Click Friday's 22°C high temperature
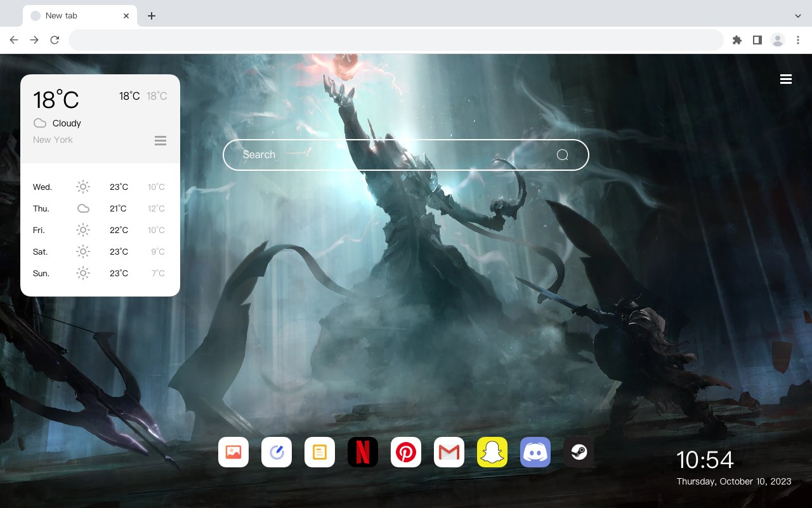812x508 pixels. tap(119, 230)
